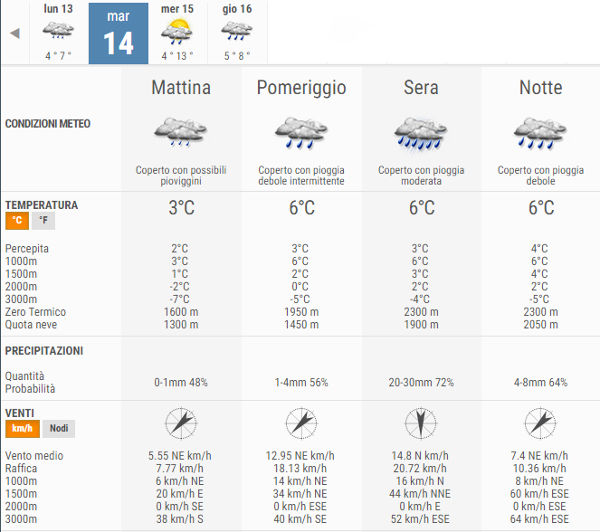
Task: Click the Mattina drizzle cloud icon
Action: [181, 132]
